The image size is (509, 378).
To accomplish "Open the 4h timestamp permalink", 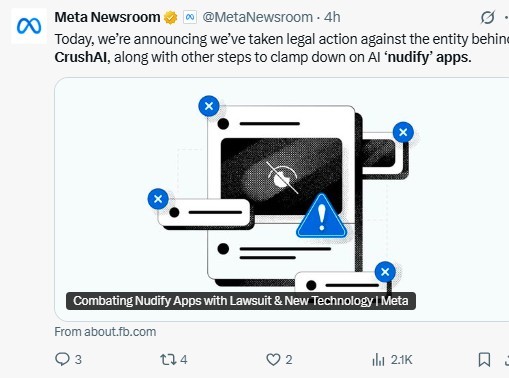I will [332, 17].
